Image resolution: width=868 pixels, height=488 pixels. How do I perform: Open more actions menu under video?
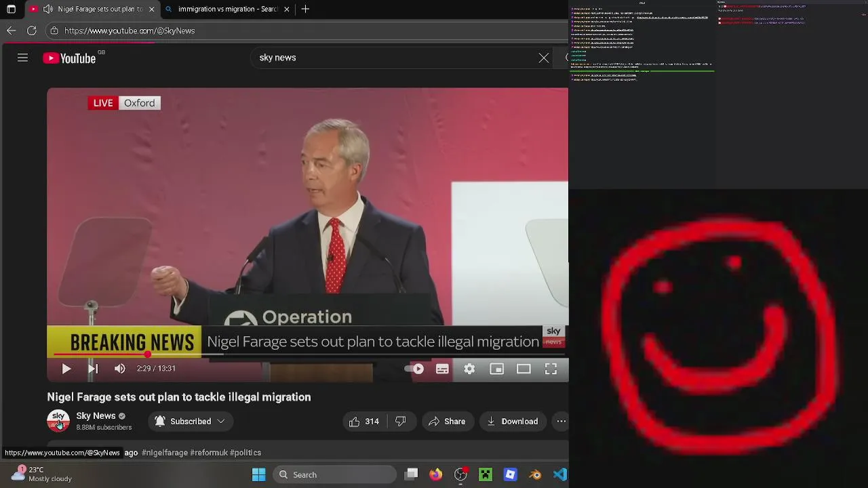[x=561, y=422]
